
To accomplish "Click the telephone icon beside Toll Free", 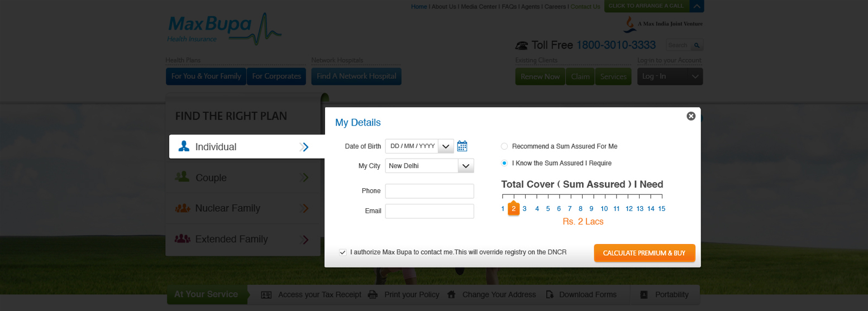I will (x=522, y=45).
